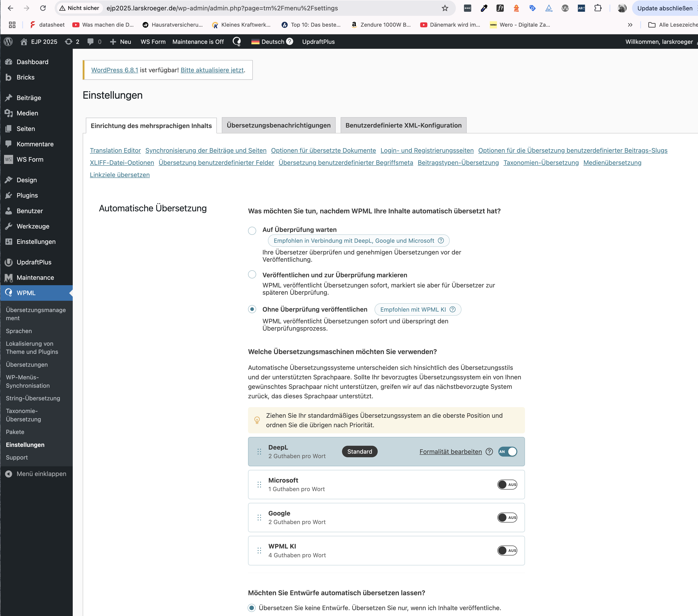Grab the DeepL drag handle
The height and width of the screenshot is (616, 698).
point(259,452)
